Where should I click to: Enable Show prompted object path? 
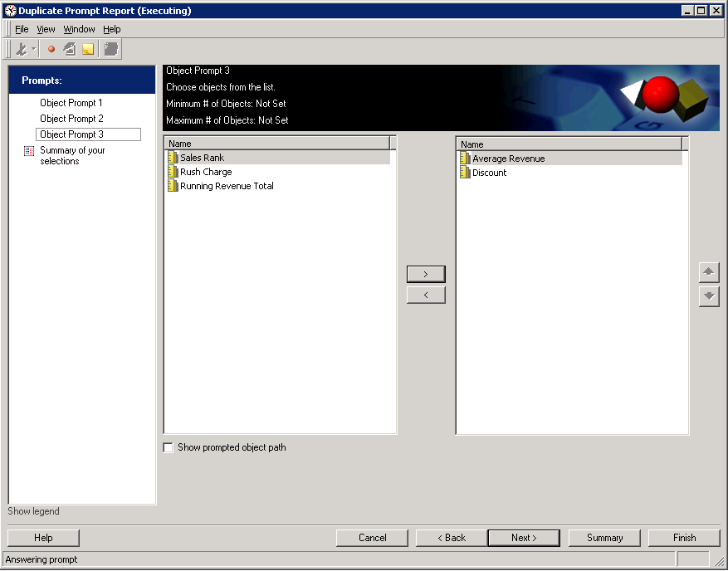tap(168, 447)
